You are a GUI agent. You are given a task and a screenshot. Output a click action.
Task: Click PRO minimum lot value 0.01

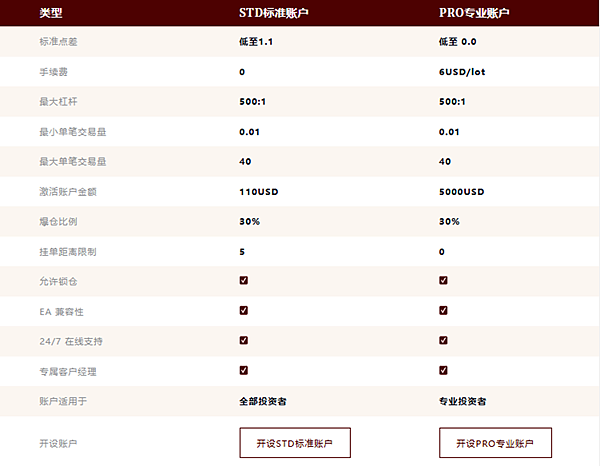click(x=449, y=132)
